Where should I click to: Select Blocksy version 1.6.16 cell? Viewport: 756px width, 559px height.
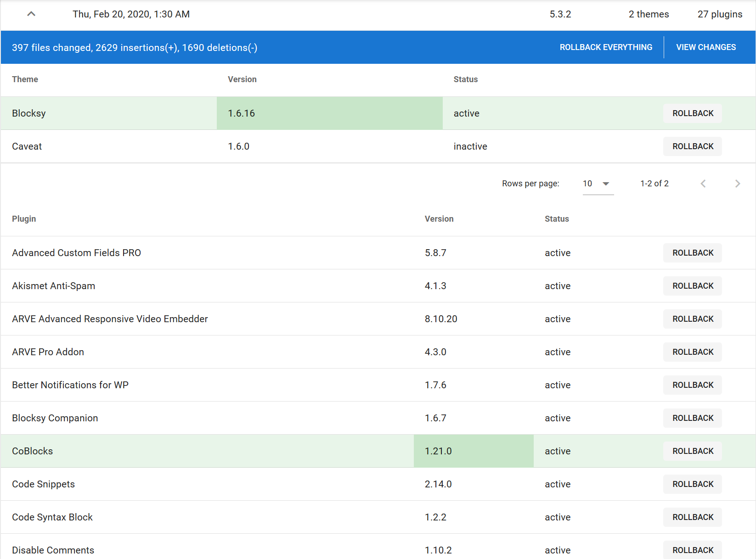tap(330, 113)
